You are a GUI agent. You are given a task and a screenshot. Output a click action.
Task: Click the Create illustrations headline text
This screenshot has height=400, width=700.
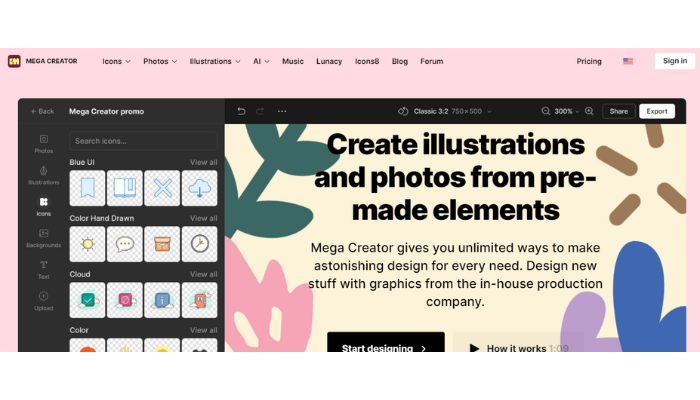[x=455, y=177]
